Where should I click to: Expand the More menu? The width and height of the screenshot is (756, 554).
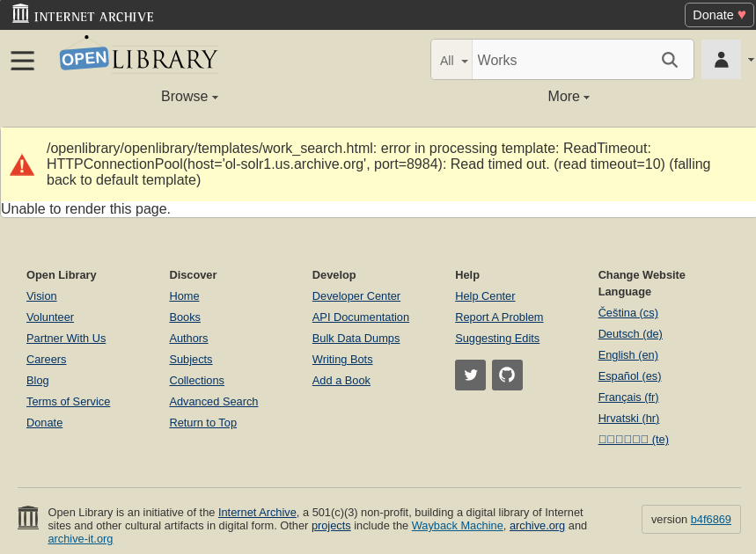click(569, 97)
